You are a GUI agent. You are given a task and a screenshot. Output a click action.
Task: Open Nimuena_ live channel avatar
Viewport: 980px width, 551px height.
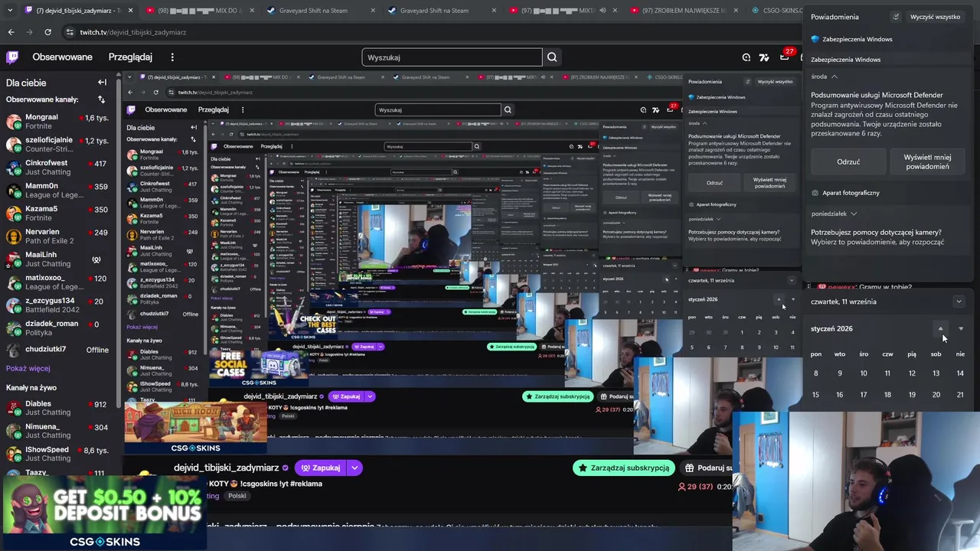point(14,431)
